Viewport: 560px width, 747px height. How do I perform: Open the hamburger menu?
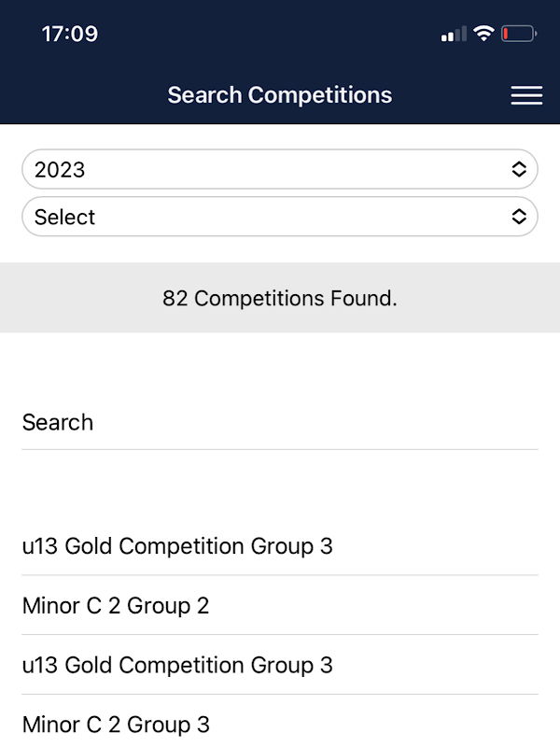[526, 95]
